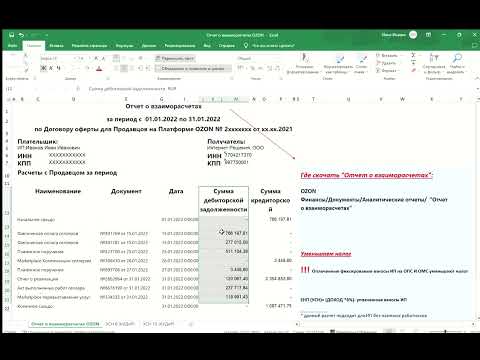Open Conditional Formatting menu
The width and height of the screenshot is (480, 360).
(x=303, y=63)
